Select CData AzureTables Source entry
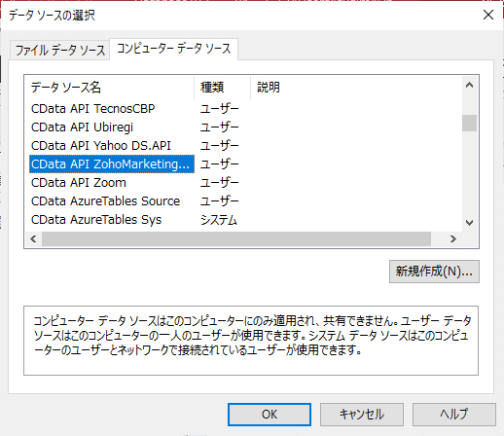 tap(105, 200)
